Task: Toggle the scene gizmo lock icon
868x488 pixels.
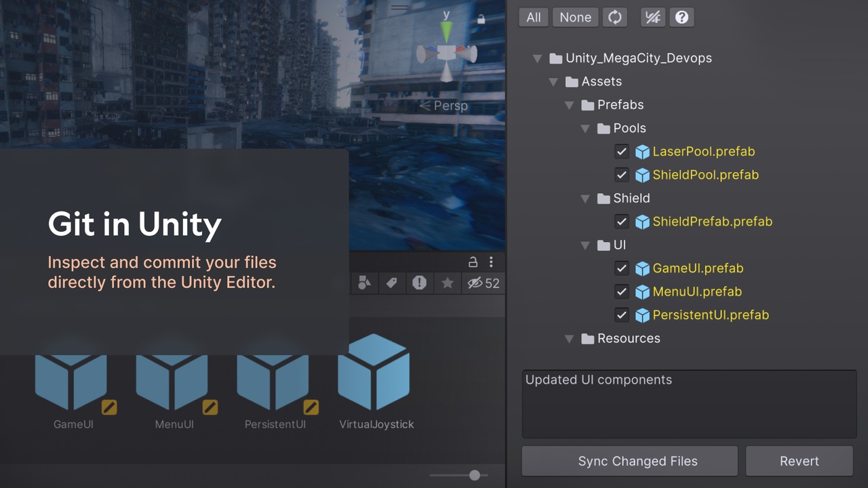Action: tap(481, 19)
